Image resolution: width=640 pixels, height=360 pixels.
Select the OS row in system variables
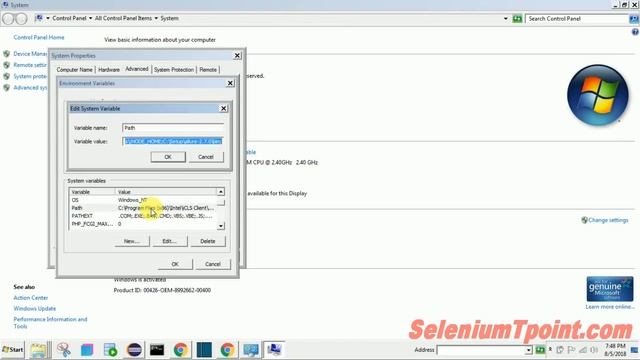pos(143,200)
